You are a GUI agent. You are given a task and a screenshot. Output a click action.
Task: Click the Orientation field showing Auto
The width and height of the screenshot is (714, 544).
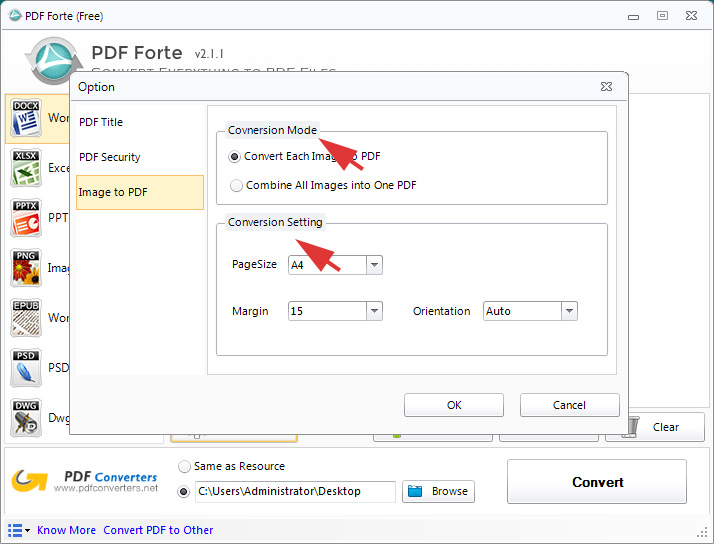coord(522,311)
